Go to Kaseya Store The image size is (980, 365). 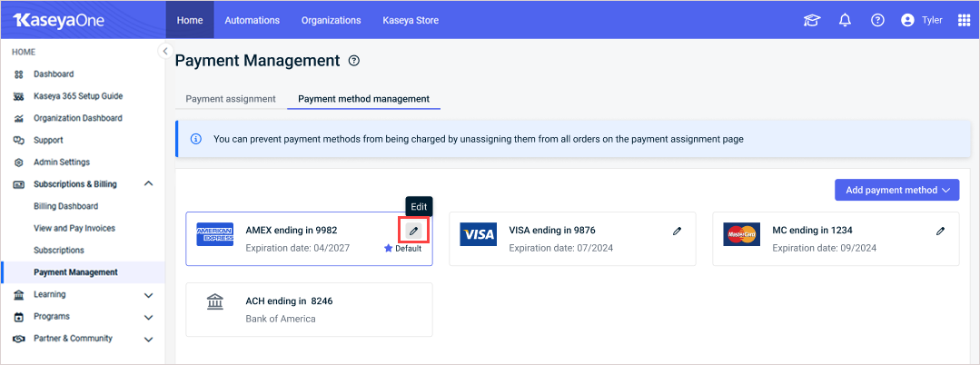411,20
